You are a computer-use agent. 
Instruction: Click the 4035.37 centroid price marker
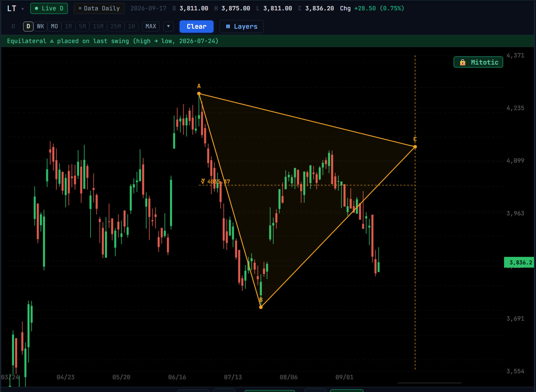pos(216,181)
